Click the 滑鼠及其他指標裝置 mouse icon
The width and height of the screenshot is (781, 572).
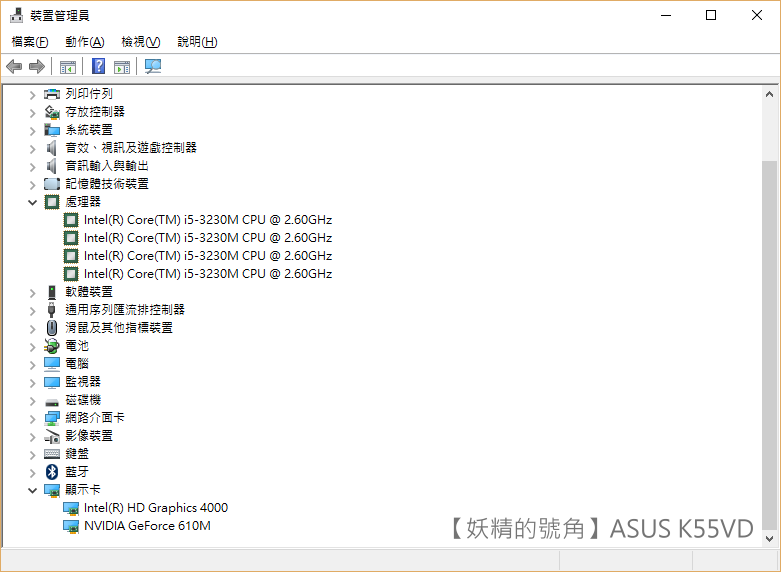tap(52, 328)
